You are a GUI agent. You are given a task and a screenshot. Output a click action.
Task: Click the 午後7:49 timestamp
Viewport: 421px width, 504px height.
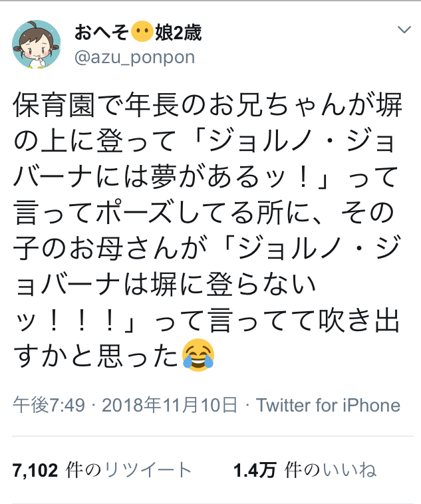click(49, 405)
